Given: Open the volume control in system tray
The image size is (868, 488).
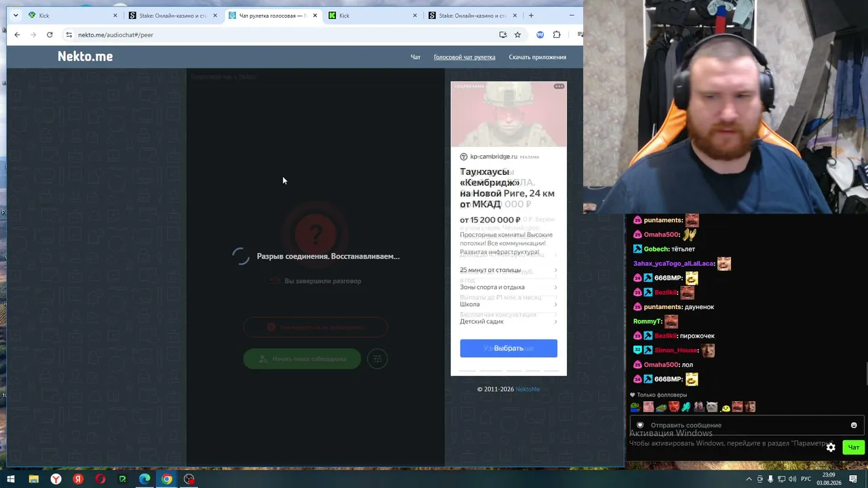Looking at the screenshot, I should pos(792,479).
